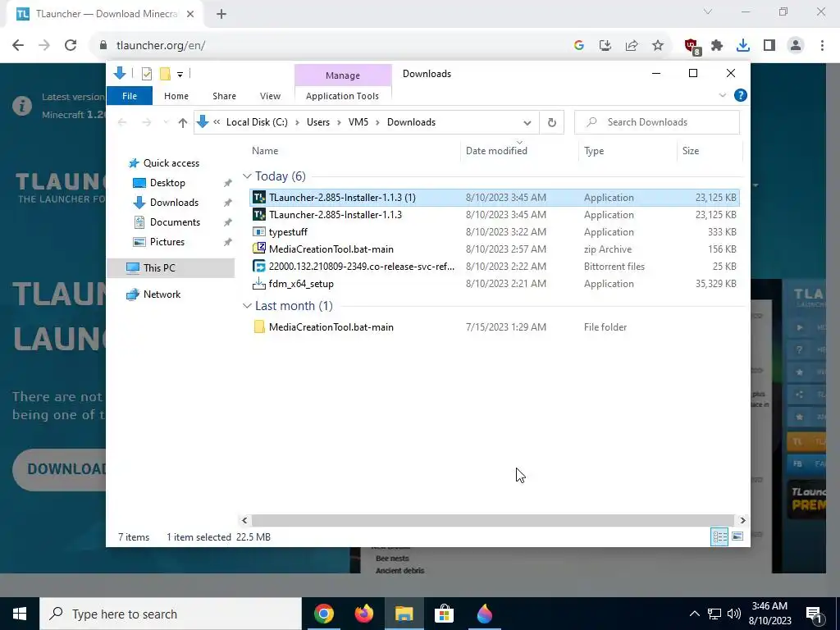This screenshot has height=630, width=840.
Task: Select the TLauncher-2.885-Installer-1.1.3 (1) file
Action: (495, 198)
